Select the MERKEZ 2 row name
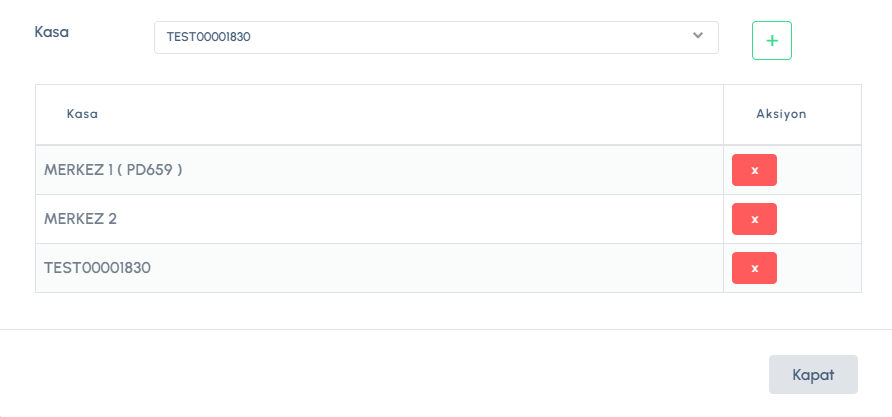The image size is (892, 417). coord(81,219)
